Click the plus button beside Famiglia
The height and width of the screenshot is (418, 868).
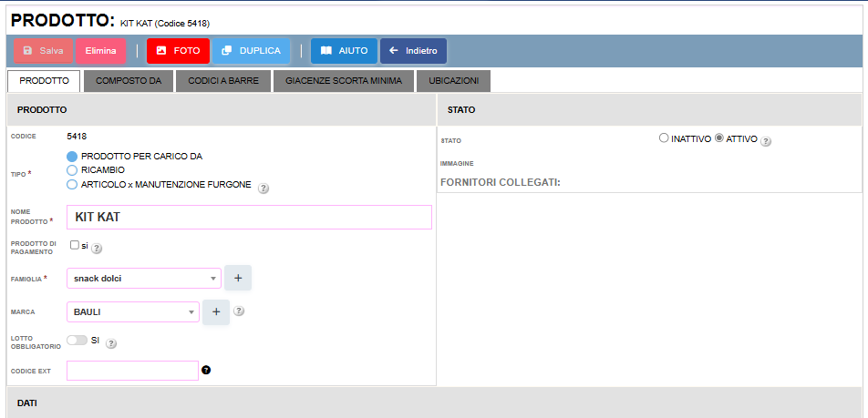(x=238, y=278)
